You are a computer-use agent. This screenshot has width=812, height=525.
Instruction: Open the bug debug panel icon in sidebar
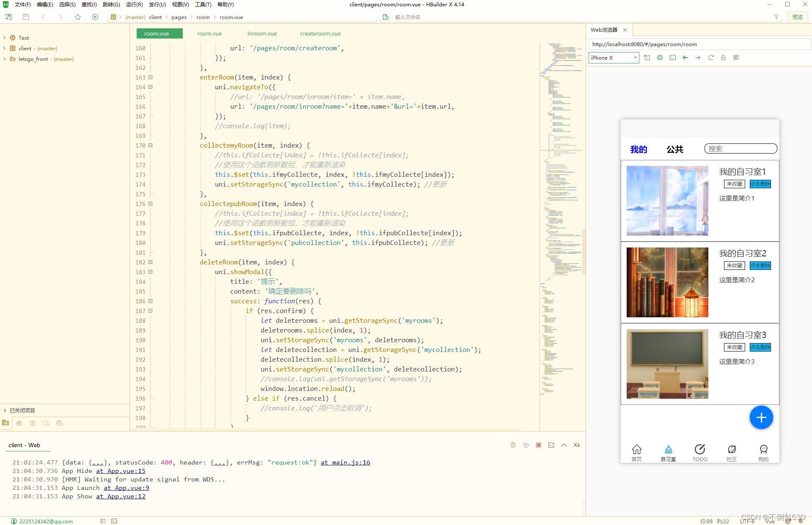click(33, 423)
